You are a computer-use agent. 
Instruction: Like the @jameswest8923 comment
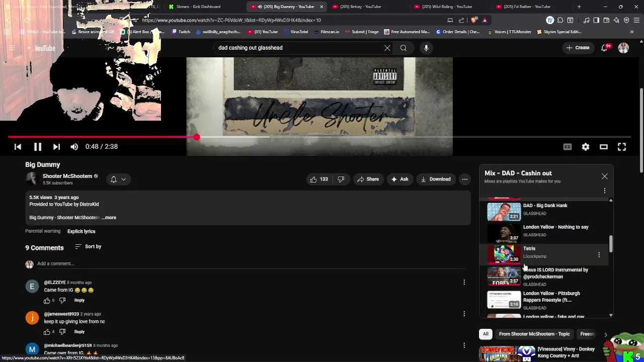pos(47,332)
